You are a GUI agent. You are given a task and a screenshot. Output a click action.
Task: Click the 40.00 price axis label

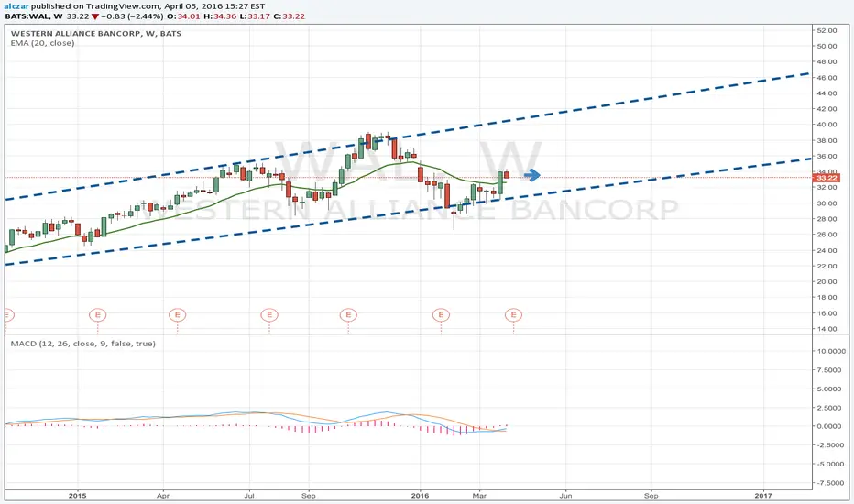(827, 125)
